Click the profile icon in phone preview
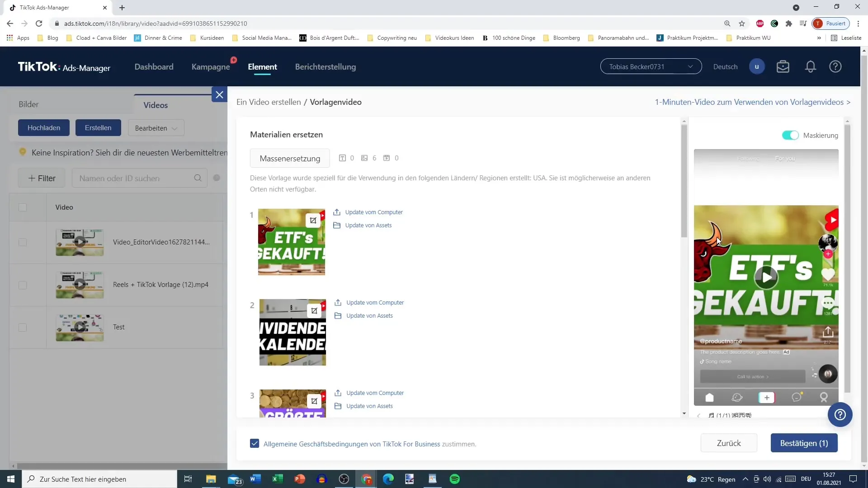The width and height of the screenshot is (868, 488). pos(824,398)
